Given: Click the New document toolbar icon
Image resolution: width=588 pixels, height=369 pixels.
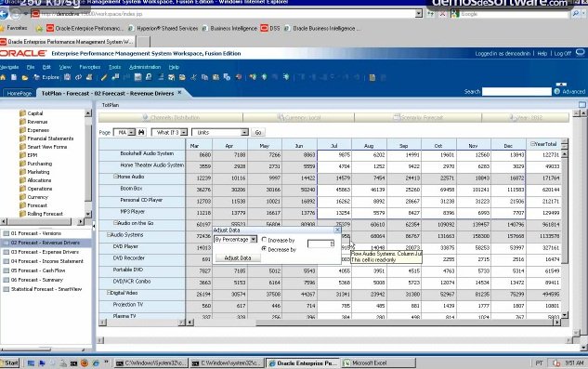Looking at the screenshot, I should click(x=14, y=77).
